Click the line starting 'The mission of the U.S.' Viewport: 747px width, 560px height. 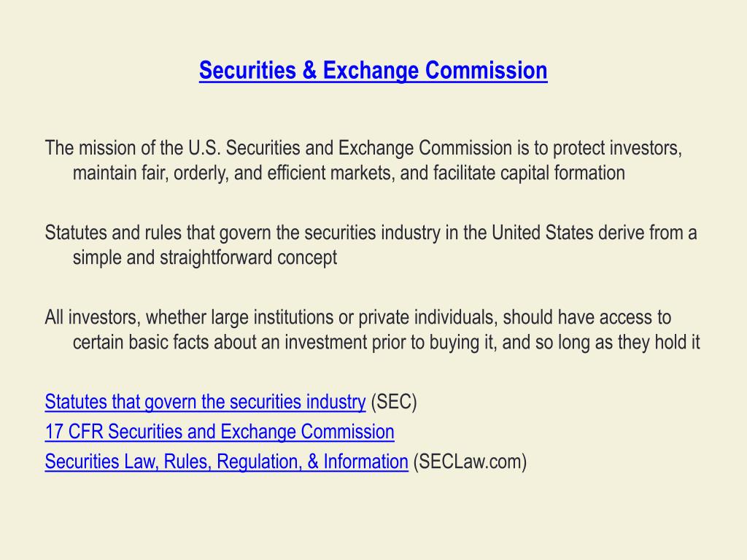[x=363, y=148]
